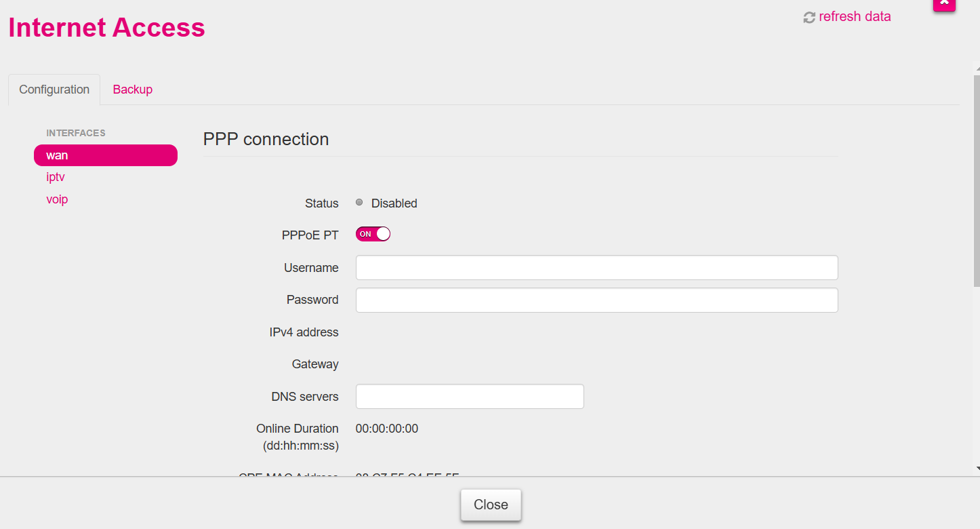Image resolution: width=980 pixels, height=529 pixels.
Task: Click the refresh arrows icon
Action: pos(809,18)
